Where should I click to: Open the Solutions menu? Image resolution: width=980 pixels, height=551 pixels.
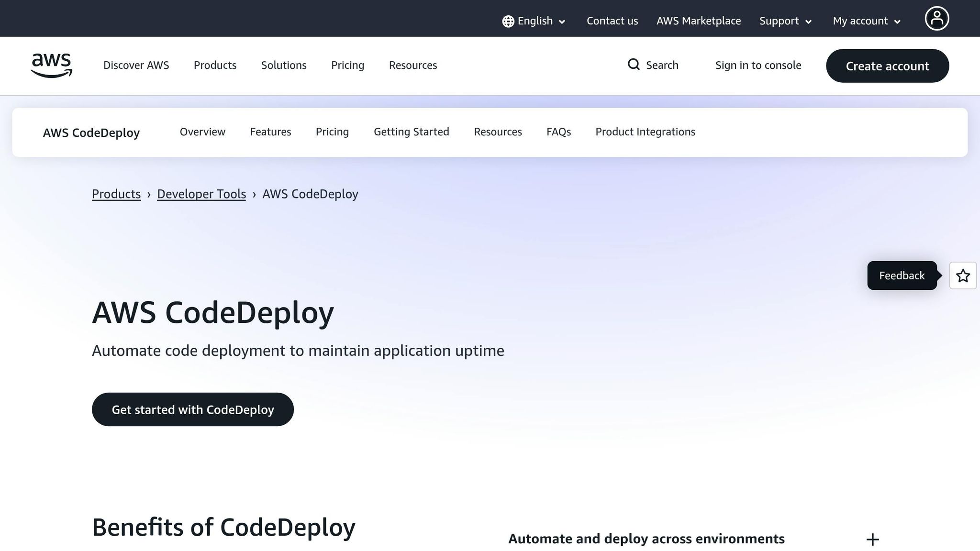[283, 65]
